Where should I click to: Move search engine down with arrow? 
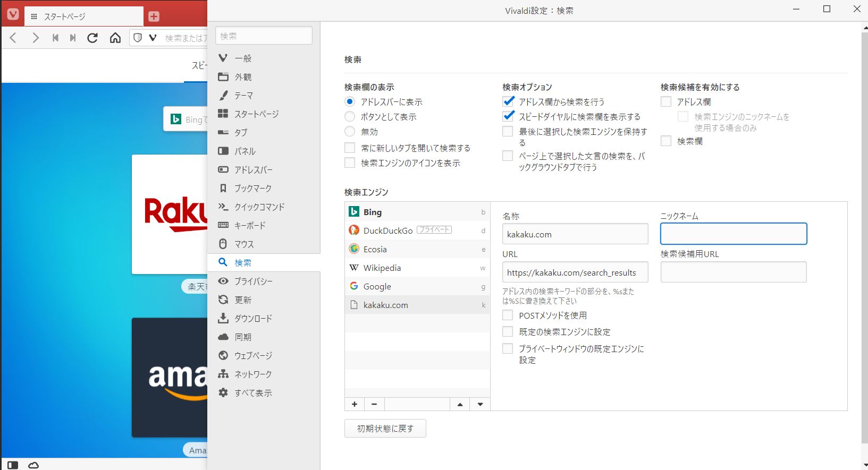tap(480, 404)
